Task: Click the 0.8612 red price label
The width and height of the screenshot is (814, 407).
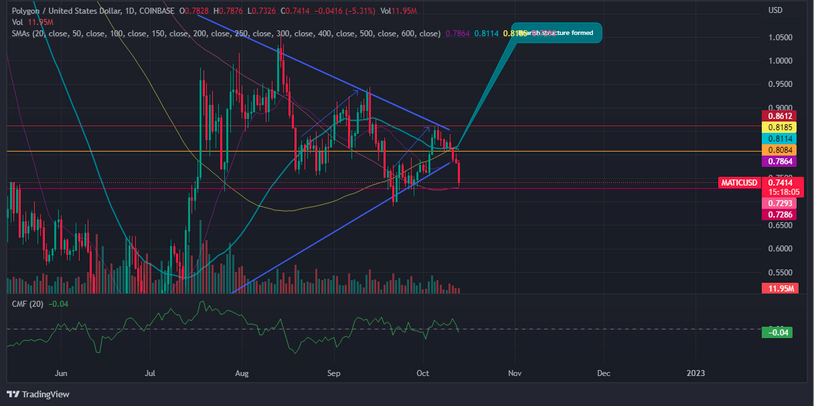Action: click(777, 117)
